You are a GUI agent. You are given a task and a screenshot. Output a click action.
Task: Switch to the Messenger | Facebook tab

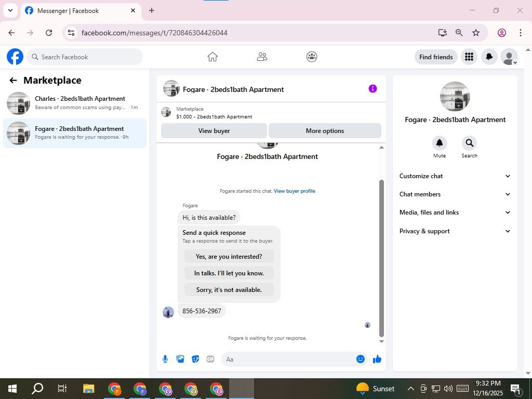click(81, 11)
